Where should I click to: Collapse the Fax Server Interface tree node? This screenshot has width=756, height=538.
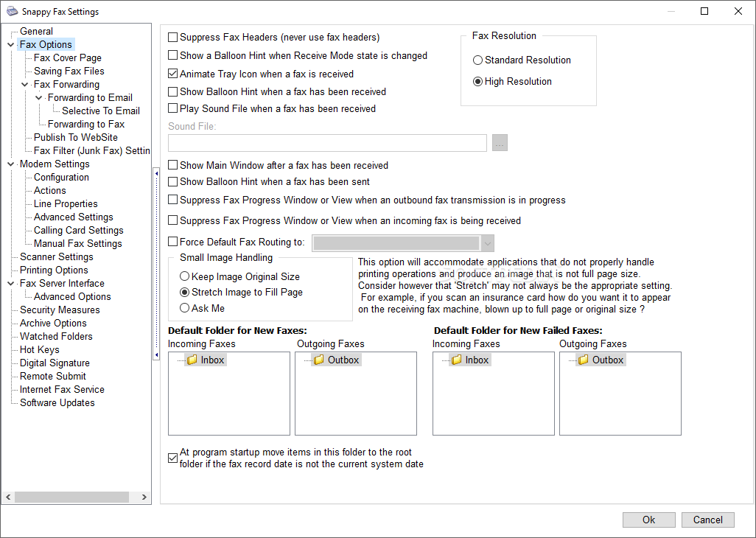(10, 284)
